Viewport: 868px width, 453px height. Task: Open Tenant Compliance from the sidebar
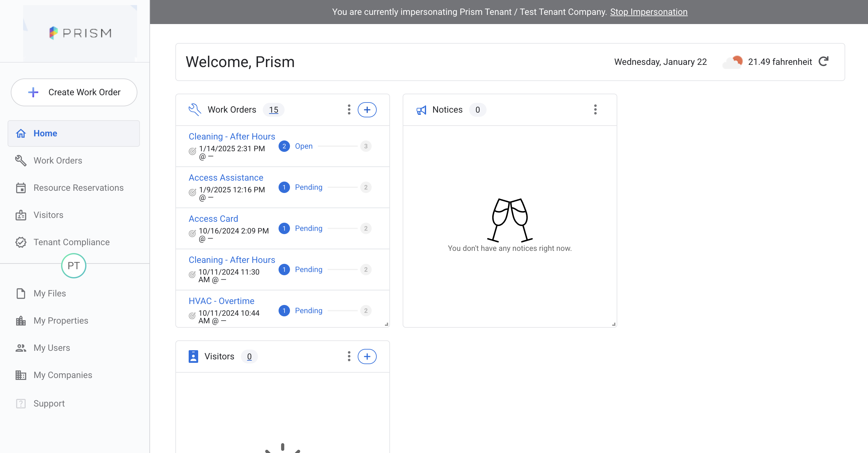tap(72, 242)
